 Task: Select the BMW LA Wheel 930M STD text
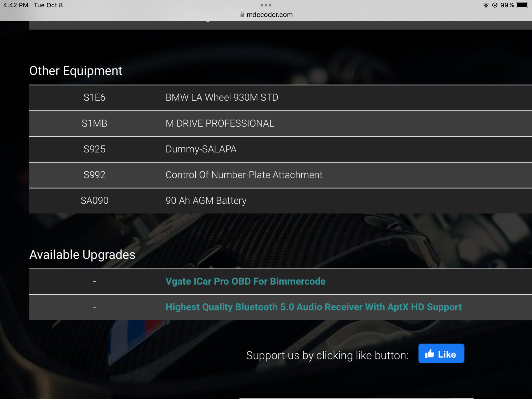pyautogui.click(x=222, y=97)
